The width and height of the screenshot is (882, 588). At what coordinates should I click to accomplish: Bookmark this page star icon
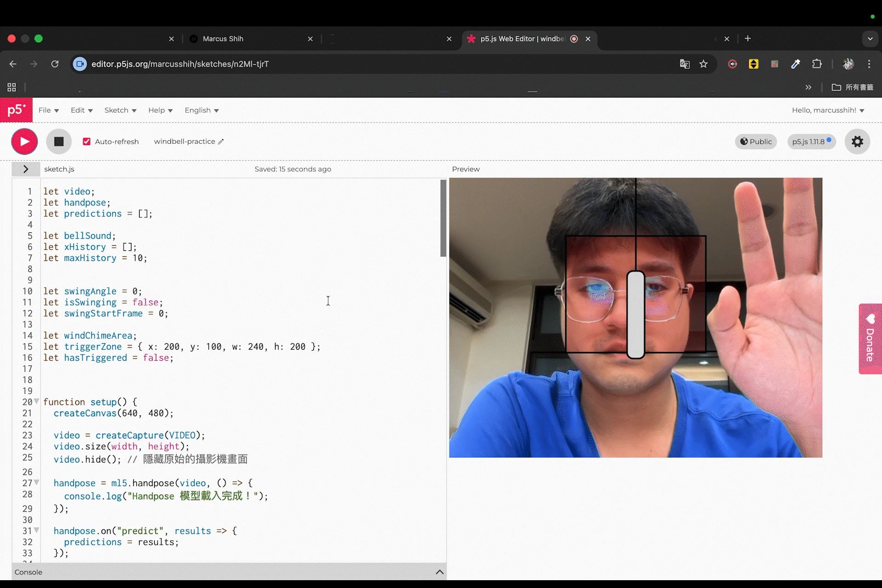(703, 64)
